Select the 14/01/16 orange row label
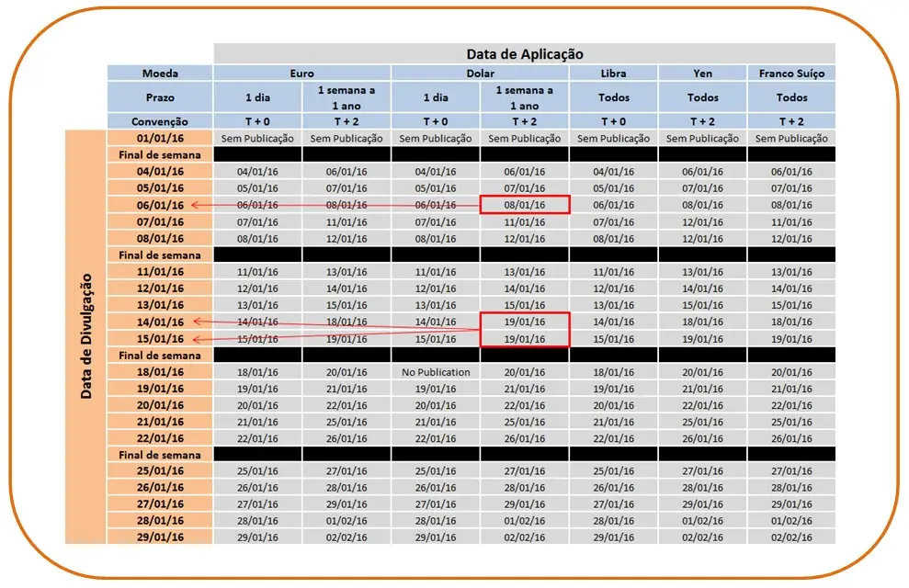 tap(160, 322)
